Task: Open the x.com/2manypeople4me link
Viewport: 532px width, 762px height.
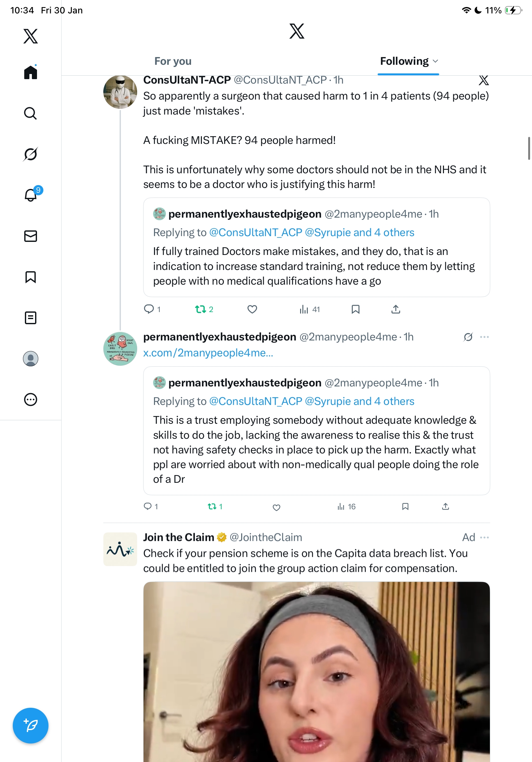Action: pyautogui.click(x=208, y=353)
